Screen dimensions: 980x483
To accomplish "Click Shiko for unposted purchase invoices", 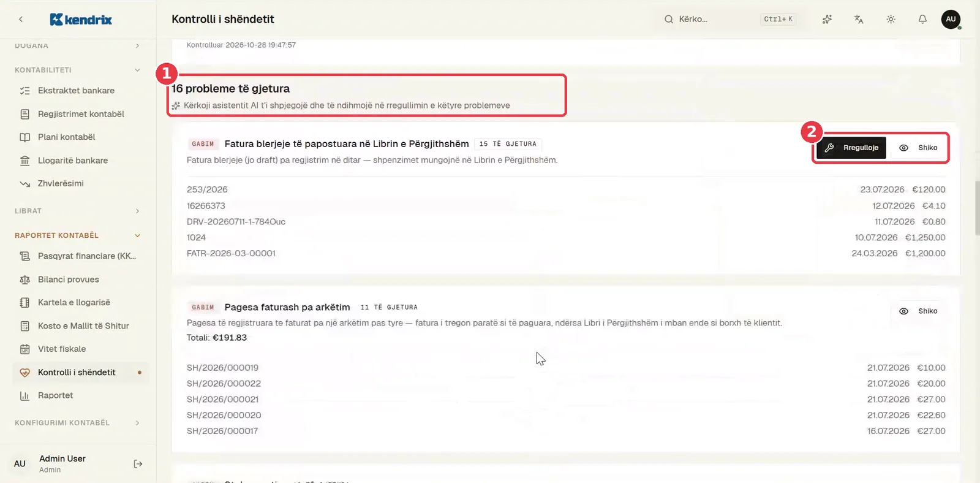I will [919, 148].
